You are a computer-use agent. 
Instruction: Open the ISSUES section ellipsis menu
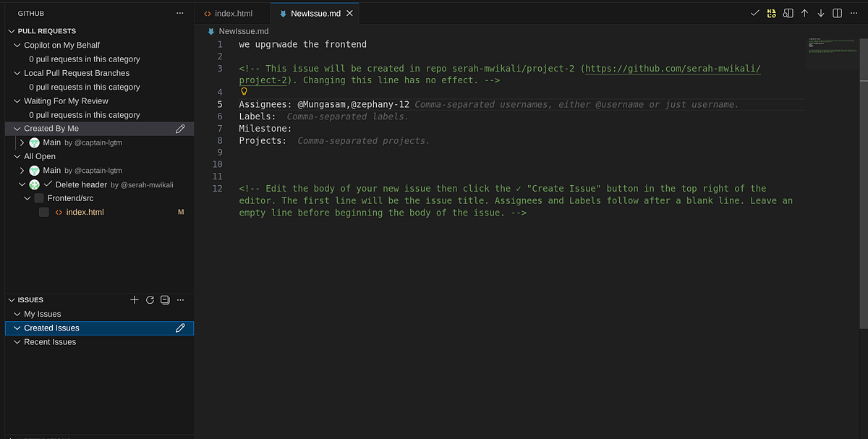180,299
